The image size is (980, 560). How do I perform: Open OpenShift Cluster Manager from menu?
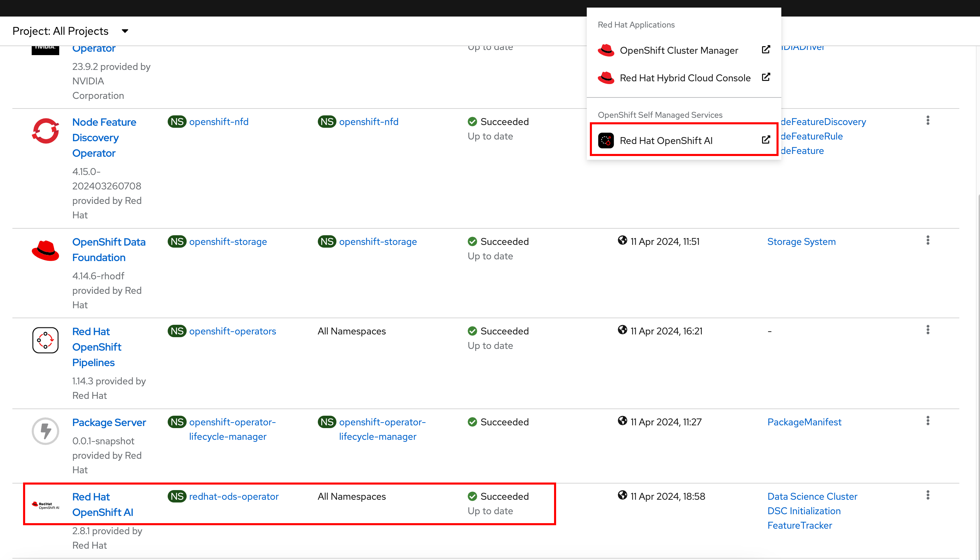[x=684, y=50]
